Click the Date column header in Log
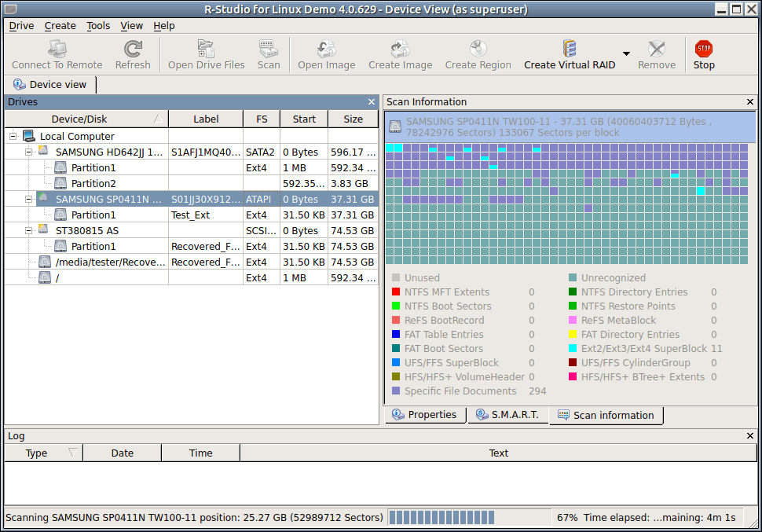 coord(123,453)
